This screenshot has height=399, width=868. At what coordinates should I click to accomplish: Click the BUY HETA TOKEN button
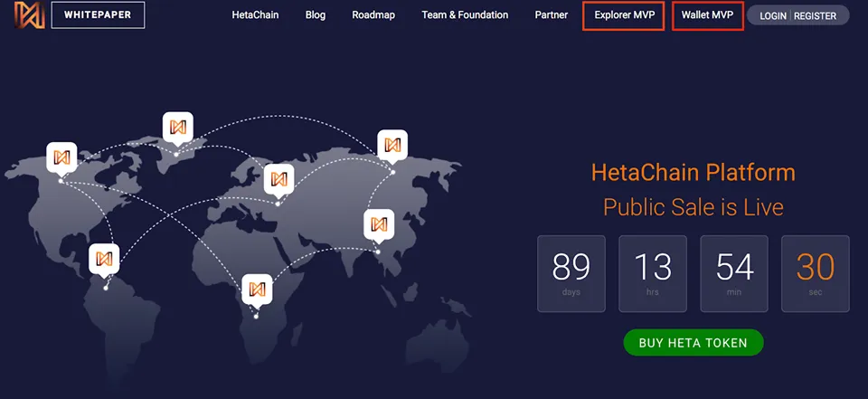[693, 343]
